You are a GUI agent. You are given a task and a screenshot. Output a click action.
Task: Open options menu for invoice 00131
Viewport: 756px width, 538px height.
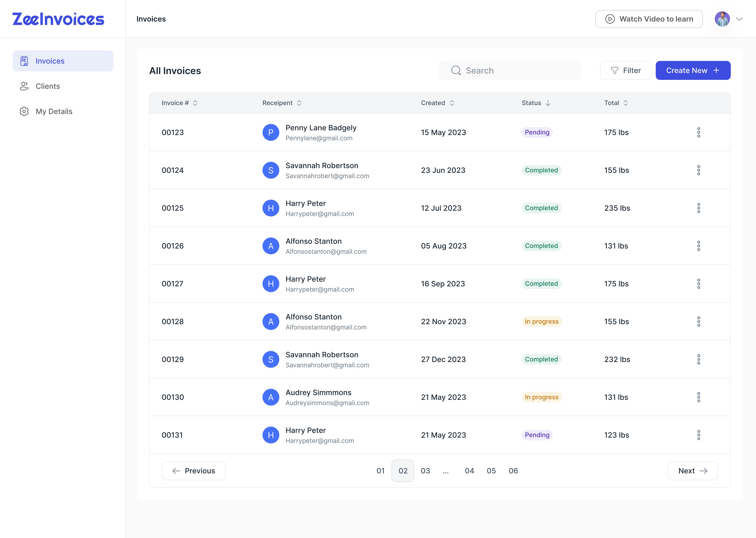coord(698,435)
